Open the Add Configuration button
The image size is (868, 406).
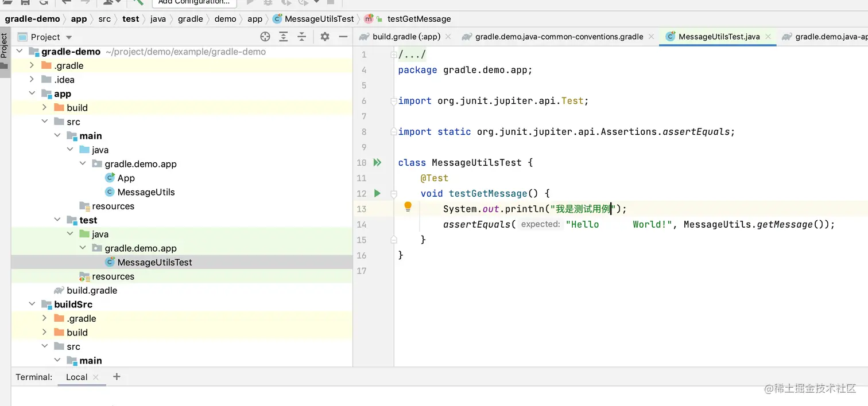coord(194,2)
